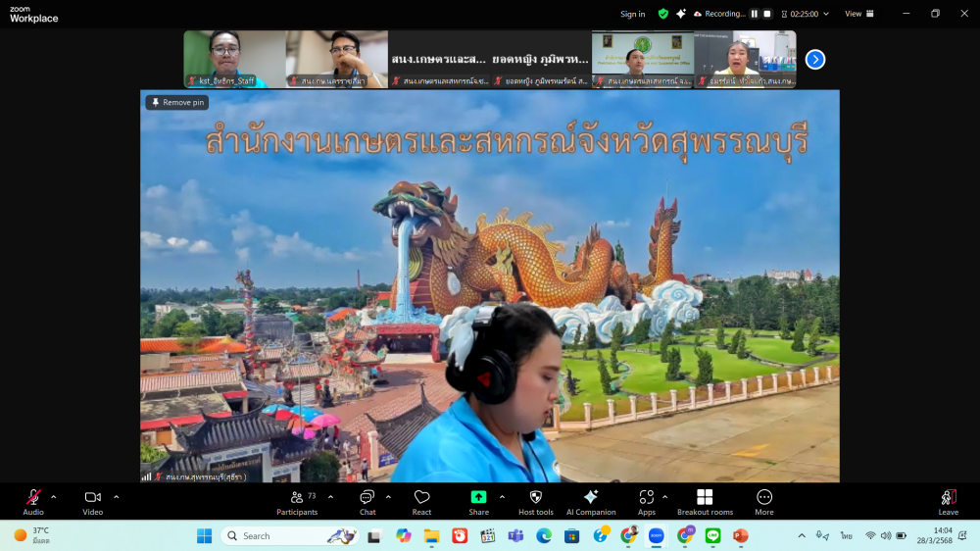Expand the meeting timer dropdown arrow
This screenshot has width=980, height=551.
[x=826, y=14]
